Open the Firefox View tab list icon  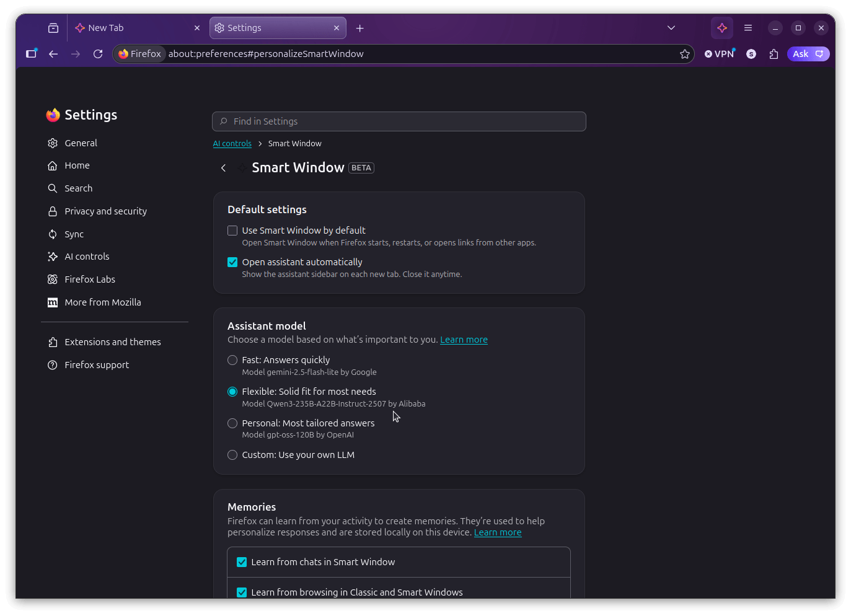pos(53,28)
